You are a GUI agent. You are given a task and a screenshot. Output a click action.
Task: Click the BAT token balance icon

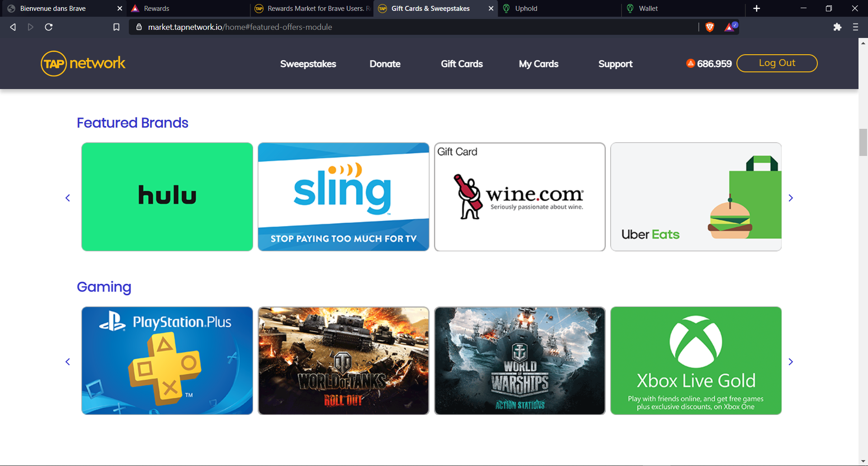690,63
